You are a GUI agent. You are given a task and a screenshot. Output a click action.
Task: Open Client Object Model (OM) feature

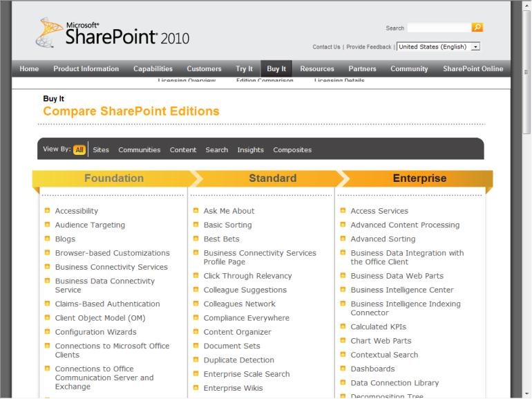point(100,318)
